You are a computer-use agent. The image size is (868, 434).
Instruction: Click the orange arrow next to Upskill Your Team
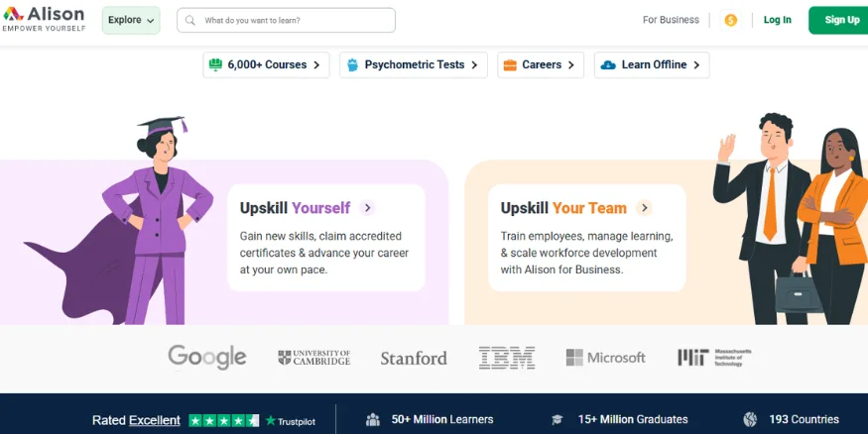pos(643,208)
